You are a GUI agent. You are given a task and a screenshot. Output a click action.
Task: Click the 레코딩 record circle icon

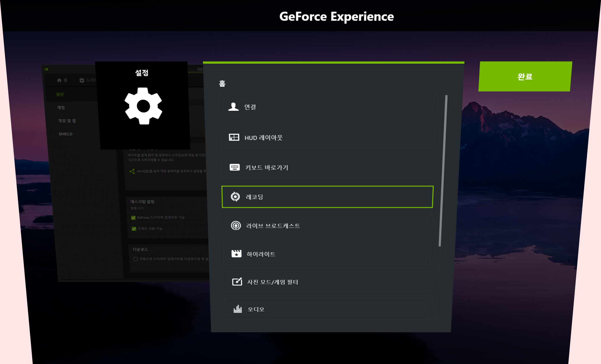coord(235,197)
